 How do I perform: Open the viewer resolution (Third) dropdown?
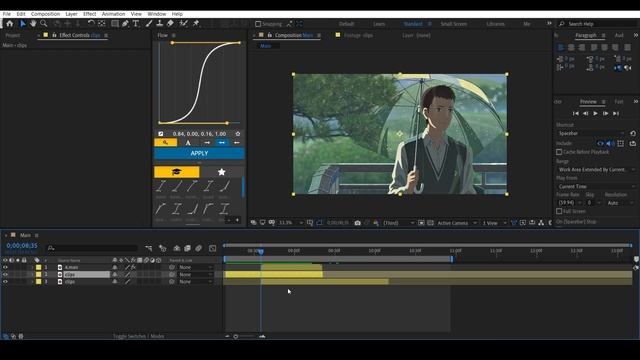pos(399,223)
